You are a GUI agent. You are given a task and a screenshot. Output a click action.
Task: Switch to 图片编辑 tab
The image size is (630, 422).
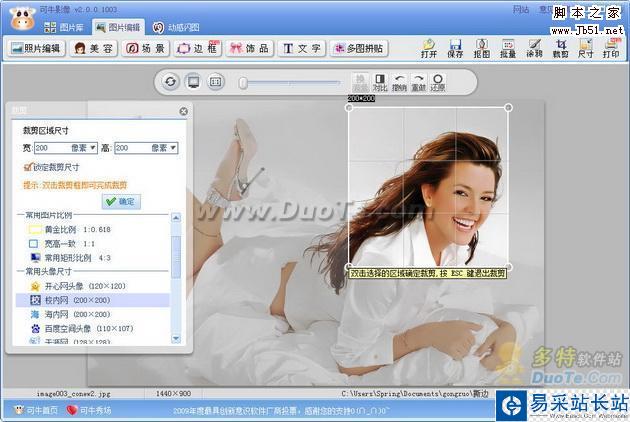[x=118, y=27]
